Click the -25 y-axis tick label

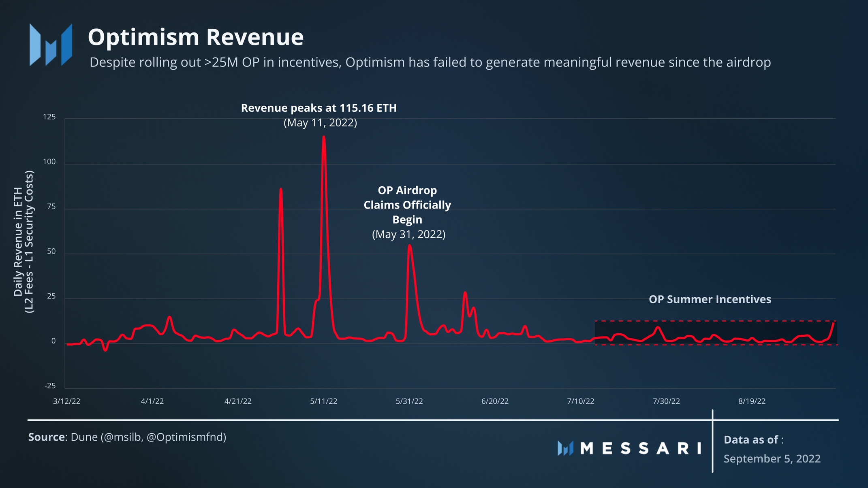(50, 386)
